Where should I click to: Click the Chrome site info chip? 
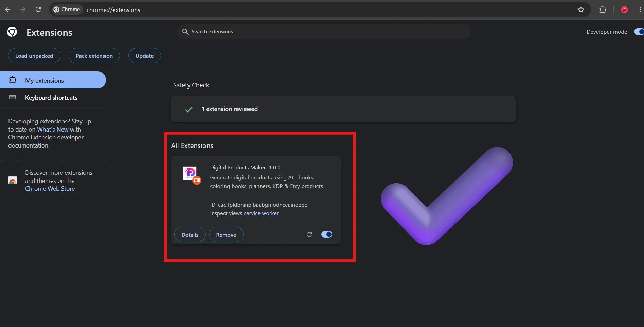point(67,10)
